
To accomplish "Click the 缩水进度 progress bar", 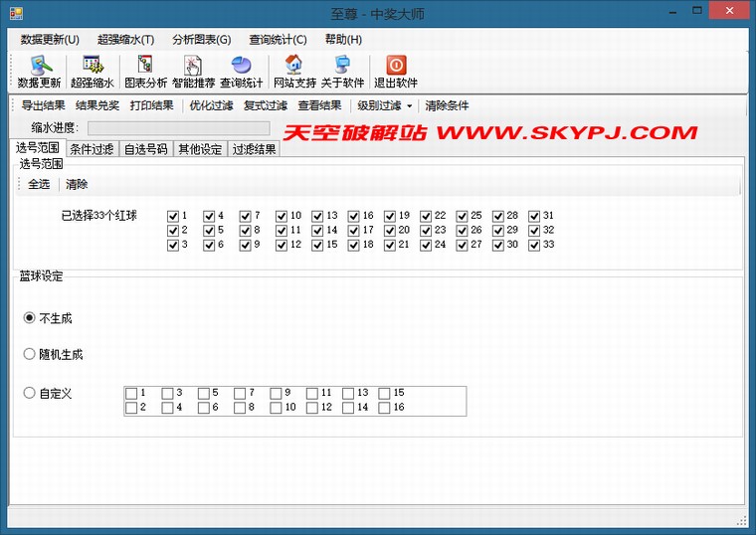I will point(178,128).
